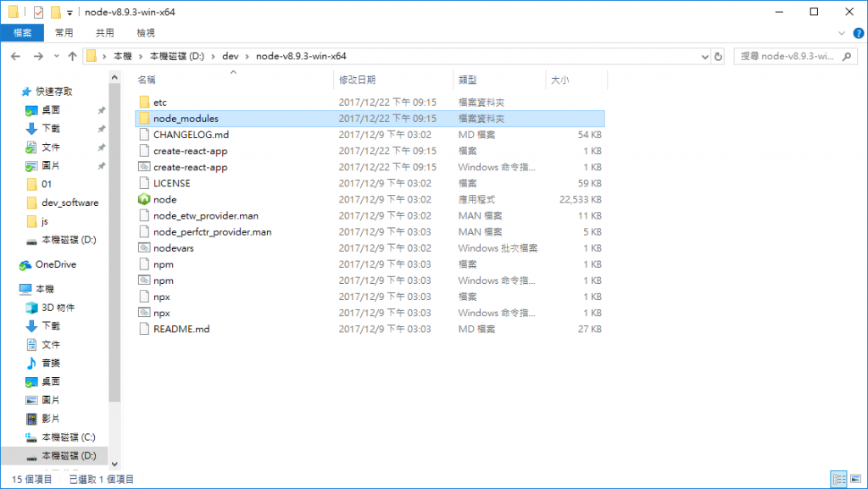Open the 共用 ribbon tab
The width and height of the screenshot is (868, 489).
(104, 33)
